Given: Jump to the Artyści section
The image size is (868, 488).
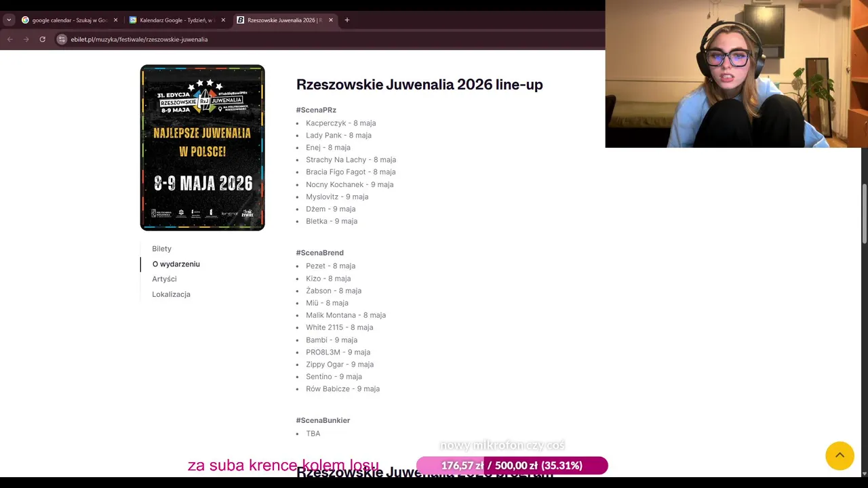Looking at the screenshot, I should [164, 279].
